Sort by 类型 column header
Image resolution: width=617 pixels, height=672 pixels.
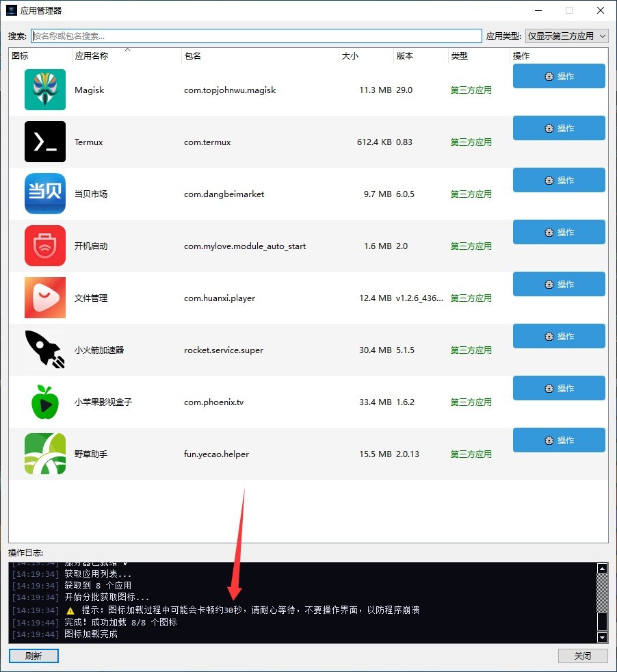[x=479, y=55]
